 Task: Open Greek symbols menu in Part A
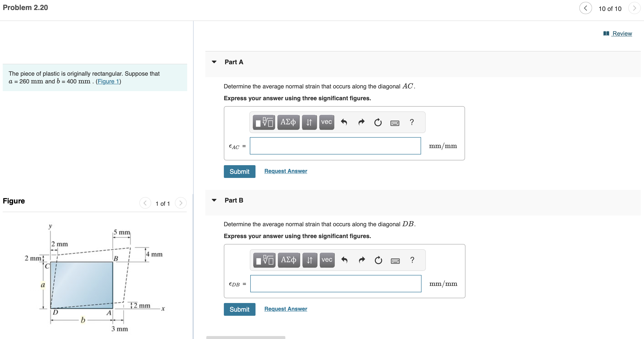[x=288, y=122]
